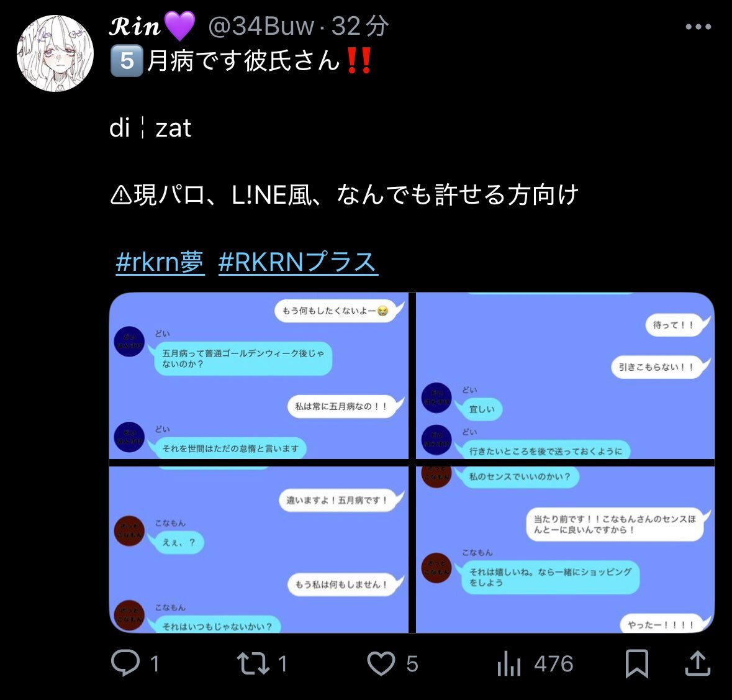732x700 pixels.
Task: Open the reply comment icon
Action: click(x=125, y=663)
